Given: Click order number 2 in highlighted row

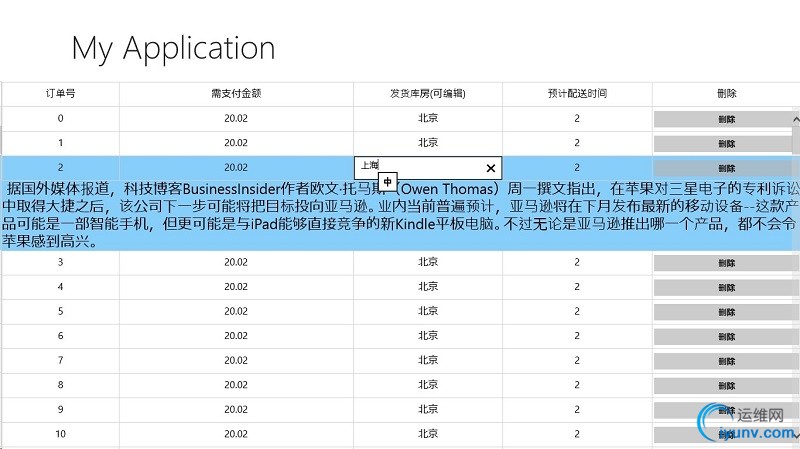Looking at the screenshot, I should (61, 167).
